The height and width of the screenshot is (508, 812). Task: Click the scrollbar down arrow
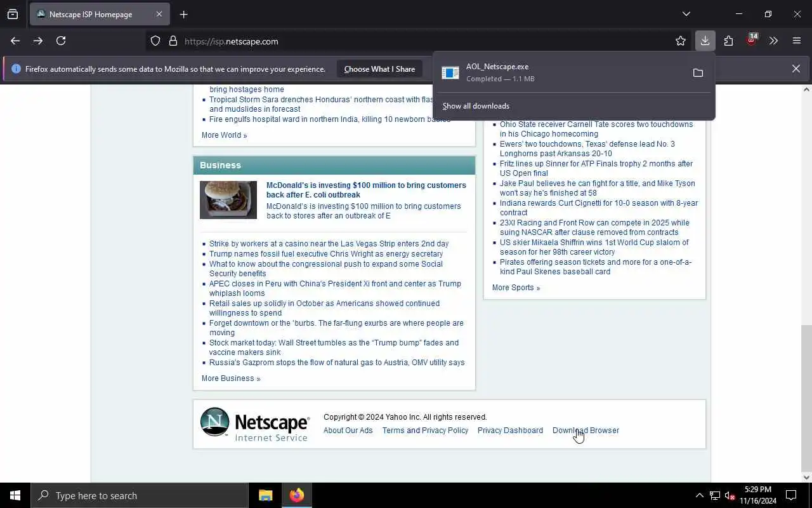click(x=806, y=478)
